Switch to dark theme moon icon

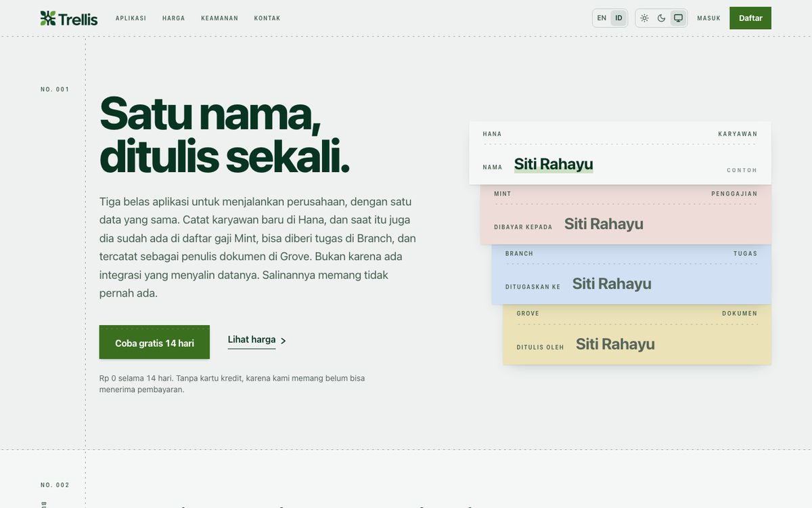661,18
